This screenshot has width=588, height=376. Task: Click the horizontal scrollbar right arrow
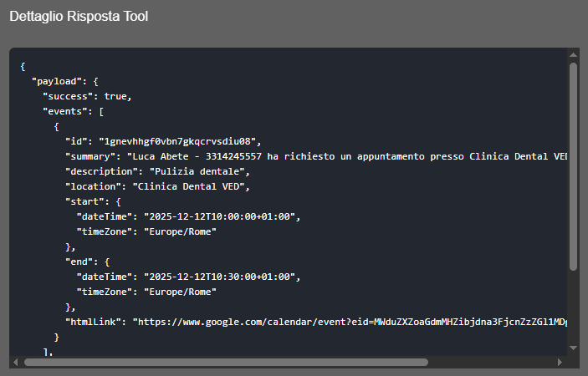[x=560, y=363]
